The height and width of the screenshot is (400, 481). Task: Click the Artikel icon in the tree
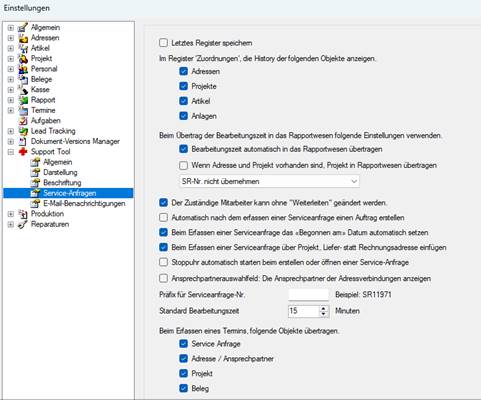pyautogui.click(x=23, y=48)
